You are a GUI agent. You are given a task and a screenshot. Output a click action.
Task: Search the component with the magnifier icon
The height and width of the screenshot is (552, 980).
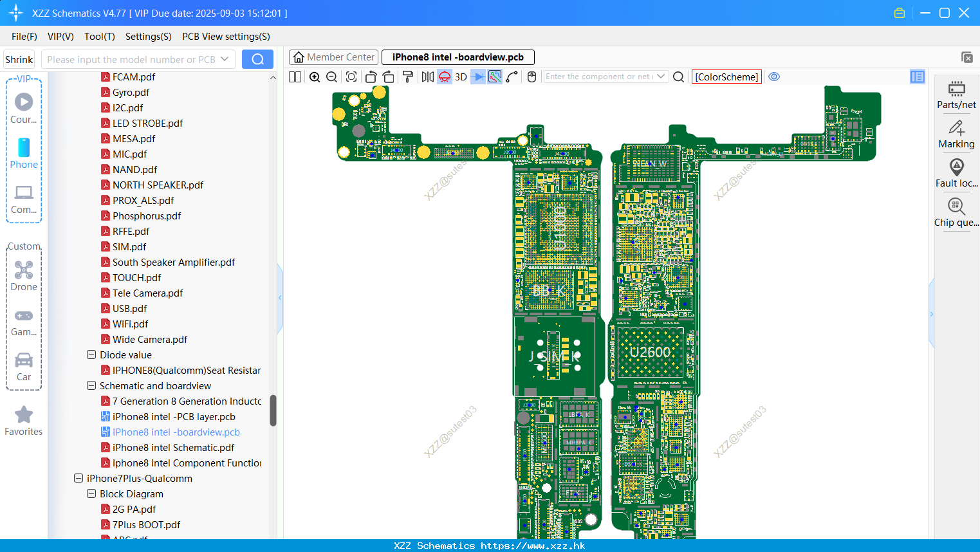pos(678,77)
